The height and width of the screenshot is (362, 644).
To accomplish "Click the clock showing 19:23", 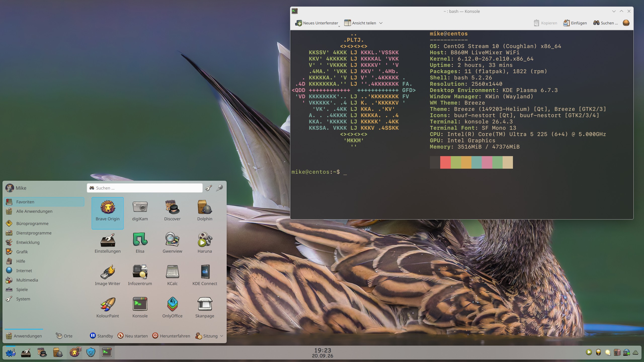I will [x=323, y=353].
